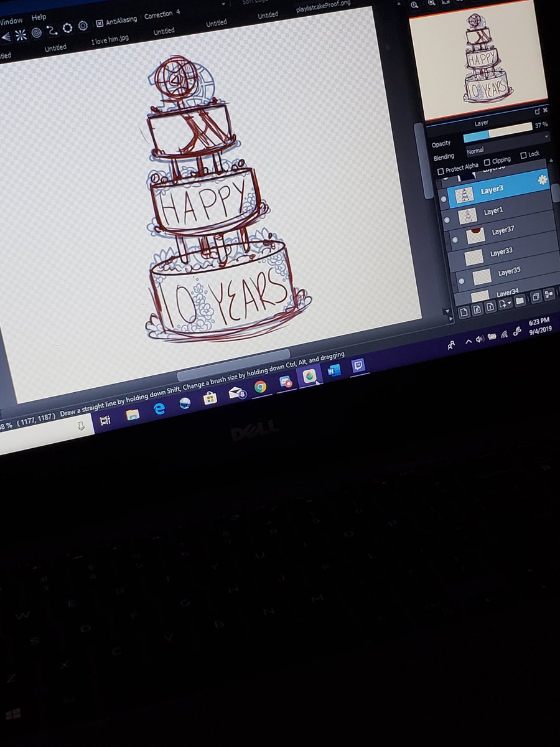Screen dimensions: 560x747
Task: Toggle the AntiAliasing checkbox
Action: (100, 24)
